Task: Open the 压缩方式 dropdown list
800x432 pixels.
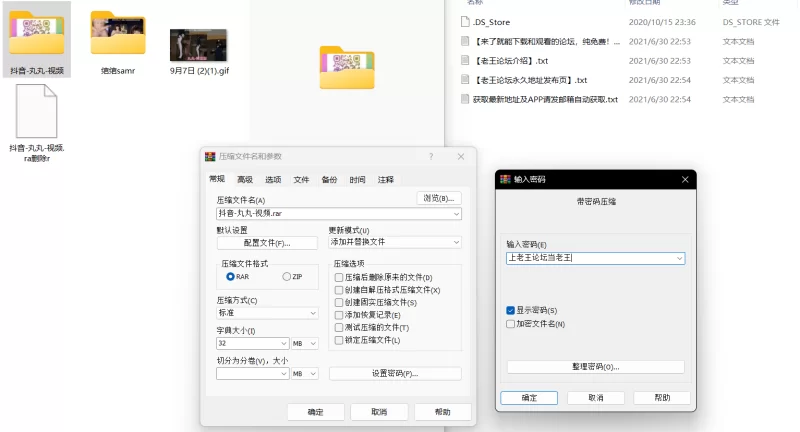Action: tap(313, 313)
